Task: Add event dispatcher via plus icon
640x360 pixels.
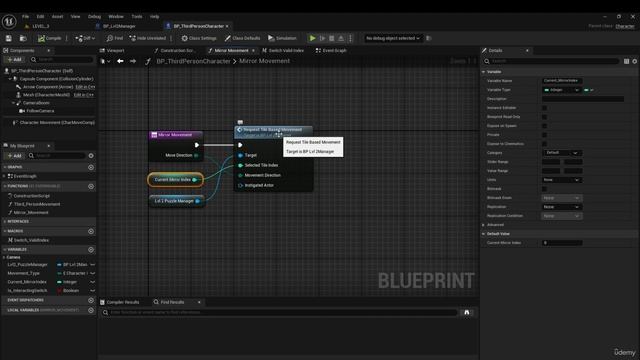Action: click(91, 300)
